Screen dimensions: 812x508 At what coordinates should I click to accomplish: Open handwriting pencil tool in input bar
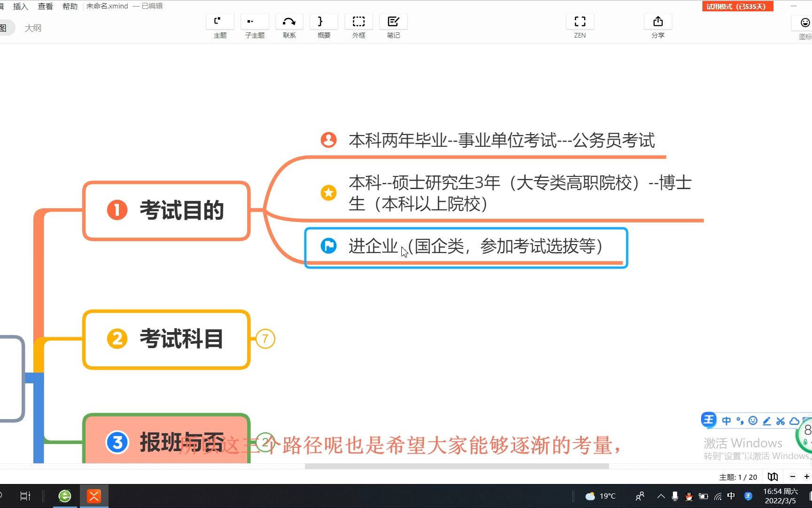[x=766, y=421]
